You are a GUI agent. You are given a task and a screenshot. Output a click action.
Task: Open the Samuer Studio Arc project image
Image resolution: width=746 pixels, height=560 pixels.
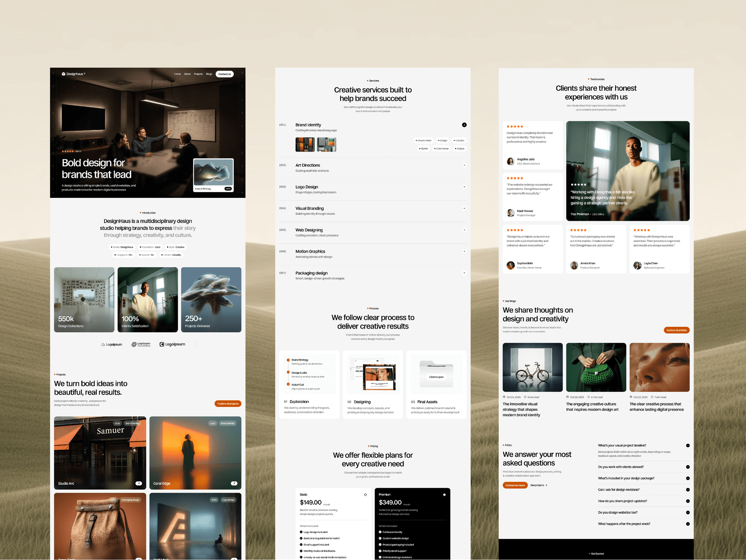coord(100,453)
